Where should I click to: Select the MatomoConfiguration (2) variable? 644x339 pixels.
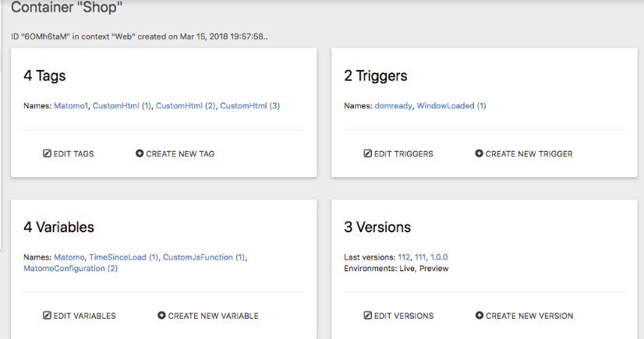tap(70, 268)
